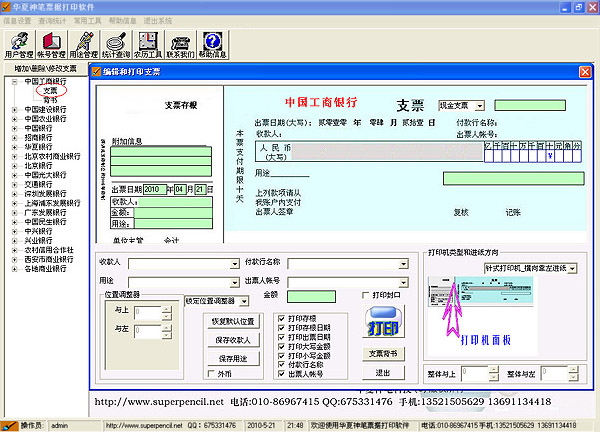600x432 pixels.
Task: Click the 出票日期 year field showing 2010
Action: (x=155, y=189)
